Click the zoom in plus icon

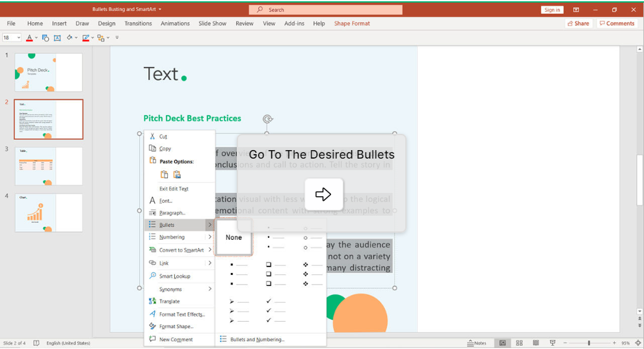(615, 343)
